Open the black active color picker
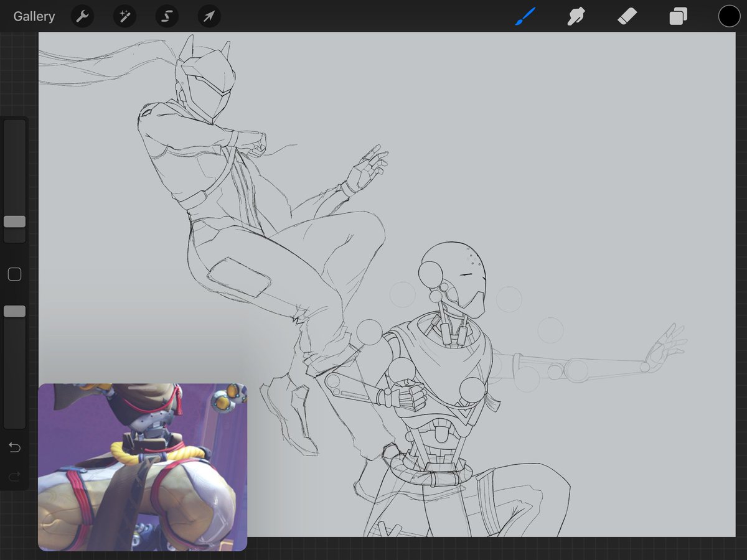Screen dimensions: 747x560 pyautogui.click(x=730, y=16)
